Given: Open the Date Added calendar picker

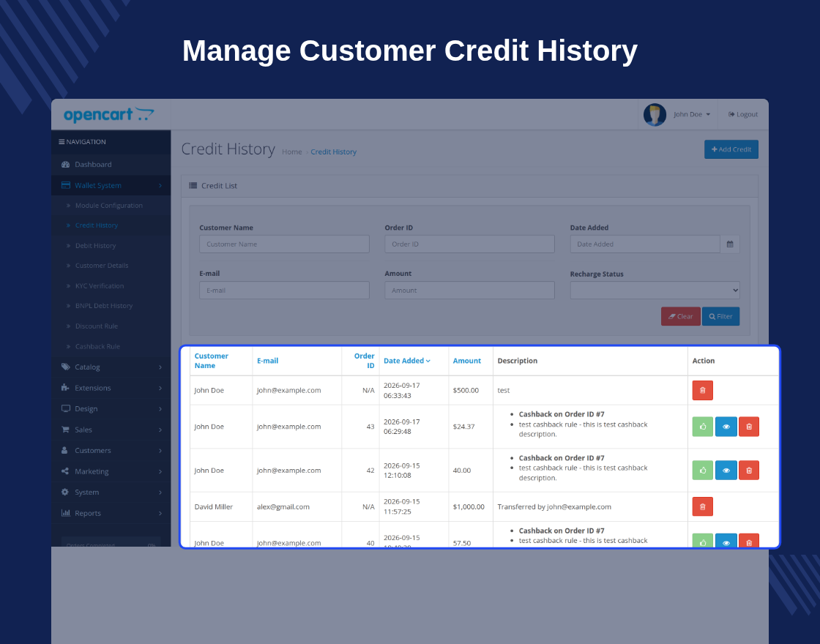Looking at the screenshot, I should pyautogui.click(x=730, y=244).
